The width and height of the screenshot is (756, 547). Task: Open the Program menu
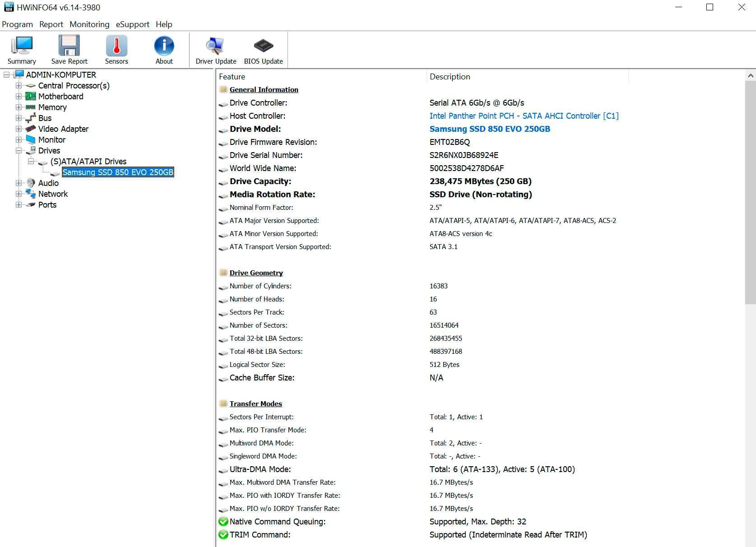point(18,24)
